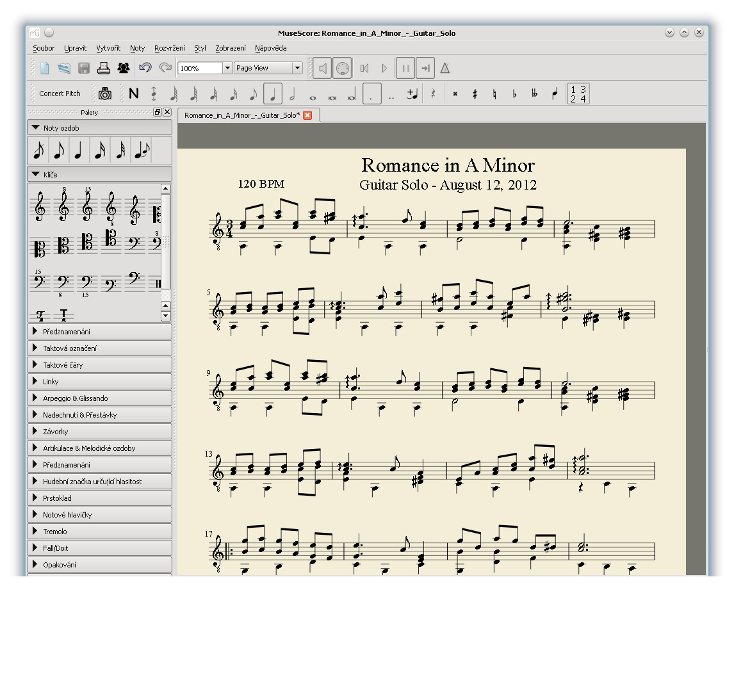Apply the sharp accidental
734x700 pixels.
[475, 94]
